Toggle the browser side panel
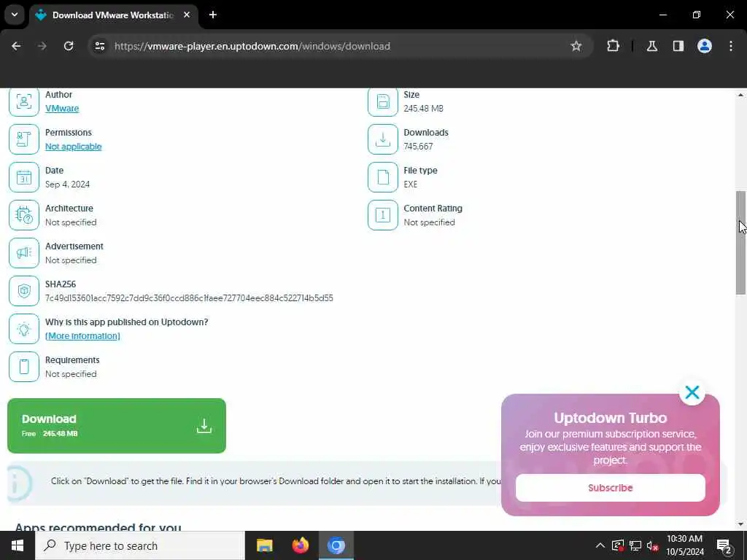Screen dimensions: 747x560 (678, 46)
